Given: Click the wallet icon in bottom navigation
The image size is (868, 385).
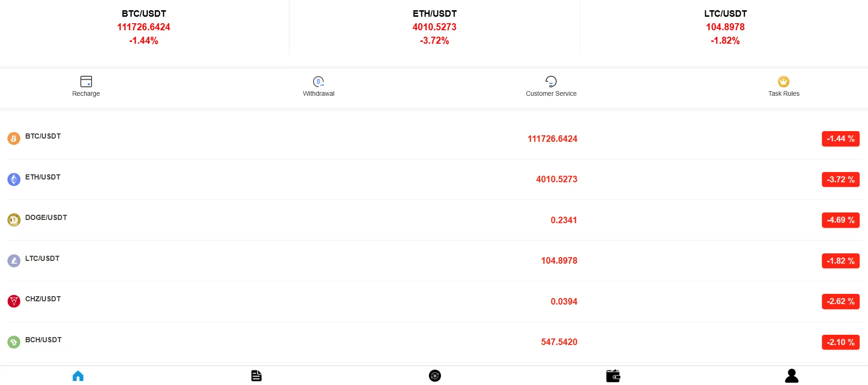Looking at the screenshot, I should 613,376.
